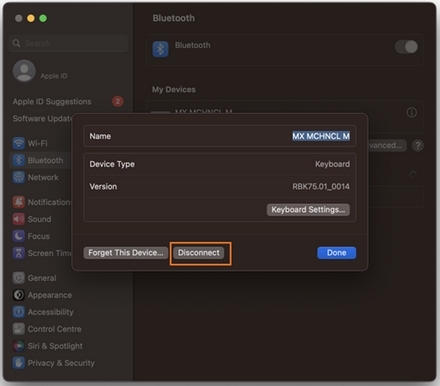Open the Apple ID avatar
The width and height of the screenshot is (440, 386).
pos(24,71)
